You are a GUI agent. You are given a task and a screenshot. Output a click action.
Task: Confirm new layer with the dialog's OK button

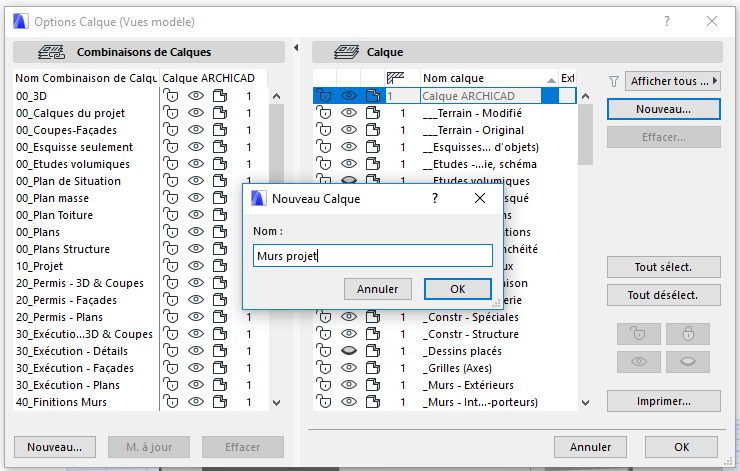click(457, 289)
